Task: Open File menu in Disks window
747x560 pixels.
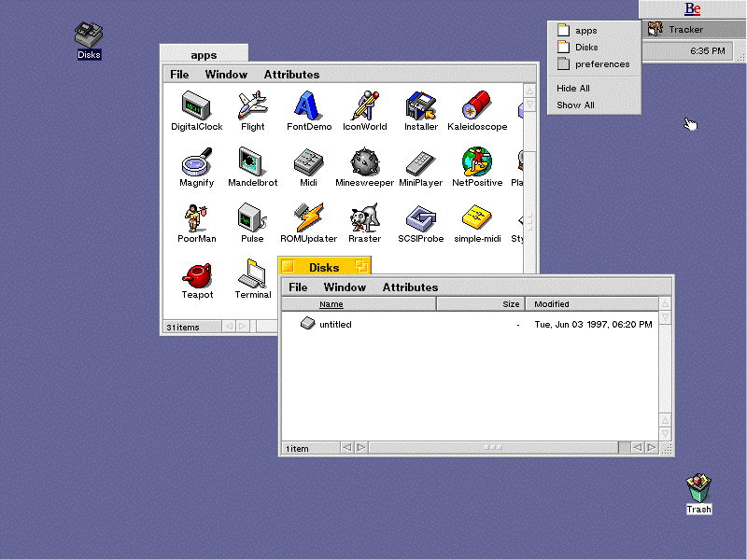Action: [x=298, y=287]
